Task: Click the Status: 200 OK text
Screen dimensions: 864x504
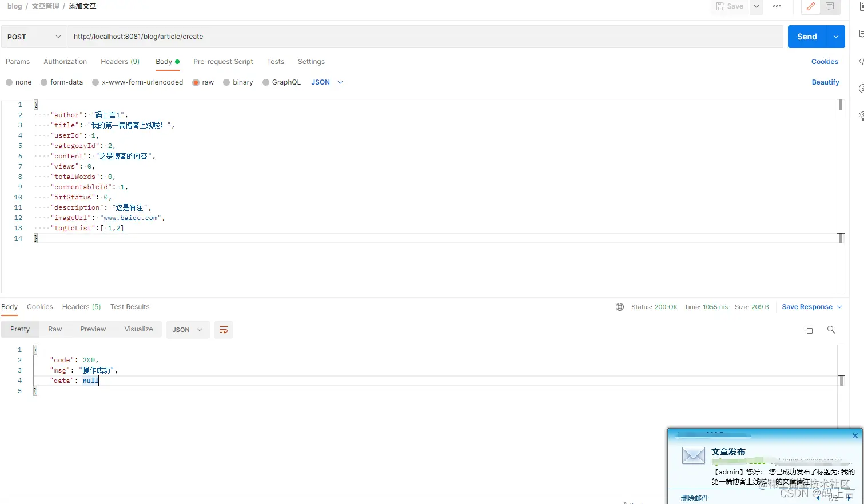Action: pos(654,307)
